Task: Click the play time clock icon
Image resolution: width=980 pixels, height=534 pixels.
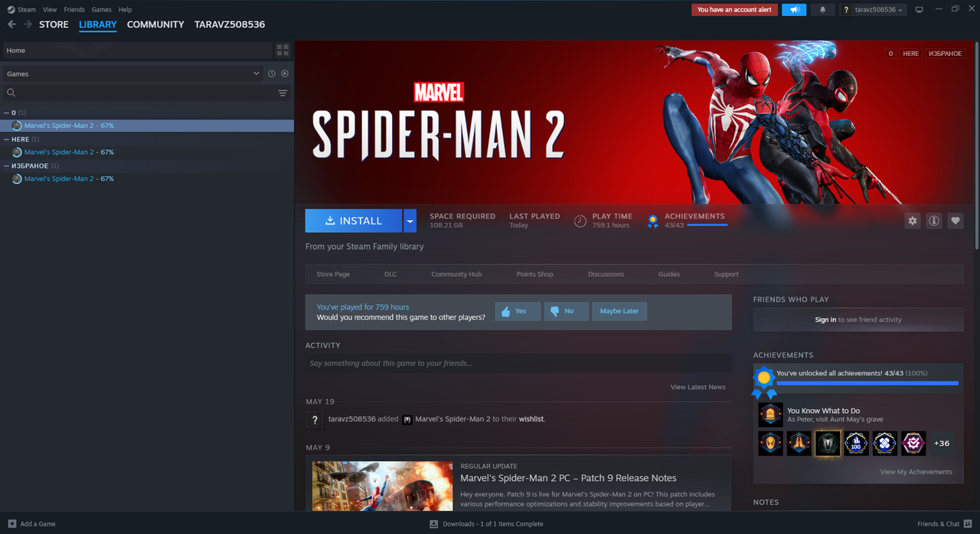Action: [580, 221]
